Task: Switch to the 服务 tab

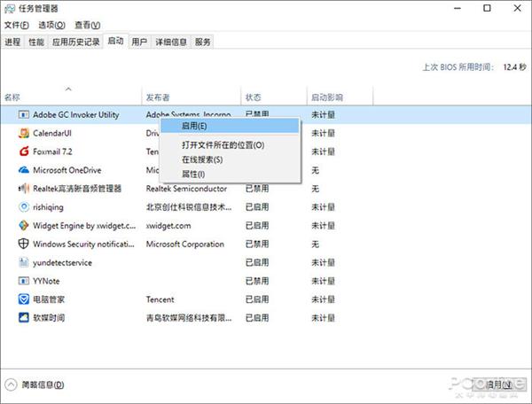Action: (x=202, y=42)
